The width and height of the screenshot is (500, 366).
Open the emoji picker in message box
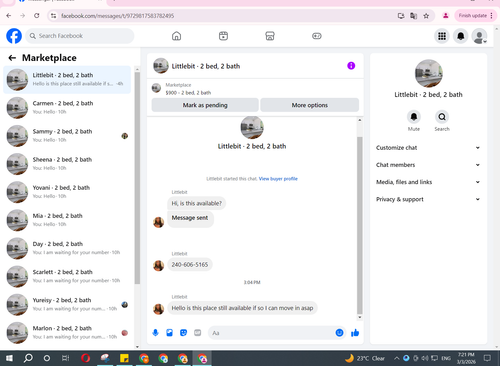339,333
